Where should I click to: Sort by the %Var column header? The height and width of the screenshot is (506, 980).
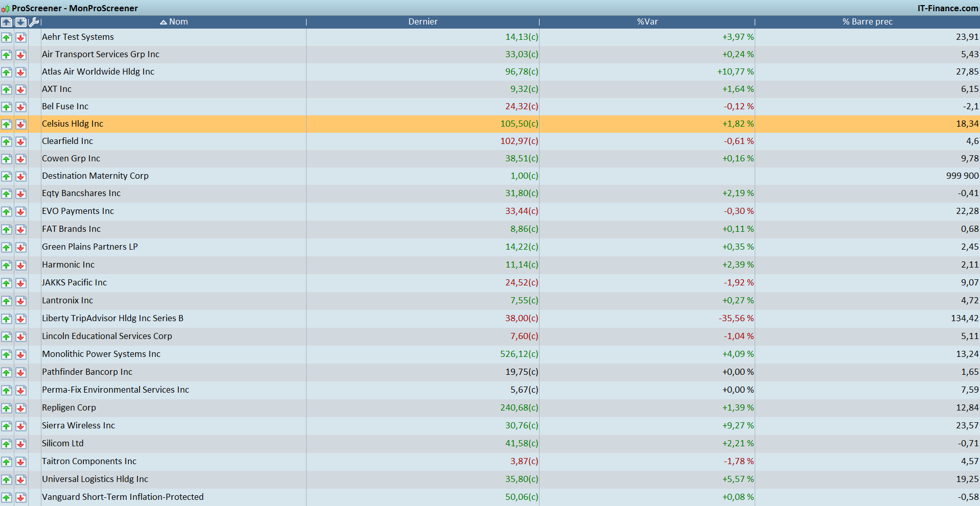click(x=647, y=21)
